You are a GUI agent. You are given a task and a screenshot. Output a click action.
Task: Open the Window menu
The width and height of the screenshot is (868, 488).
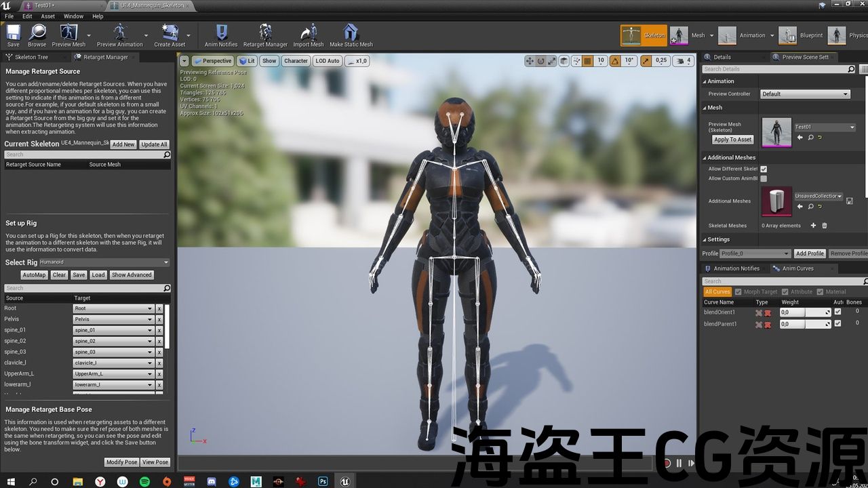coord(73,16)
